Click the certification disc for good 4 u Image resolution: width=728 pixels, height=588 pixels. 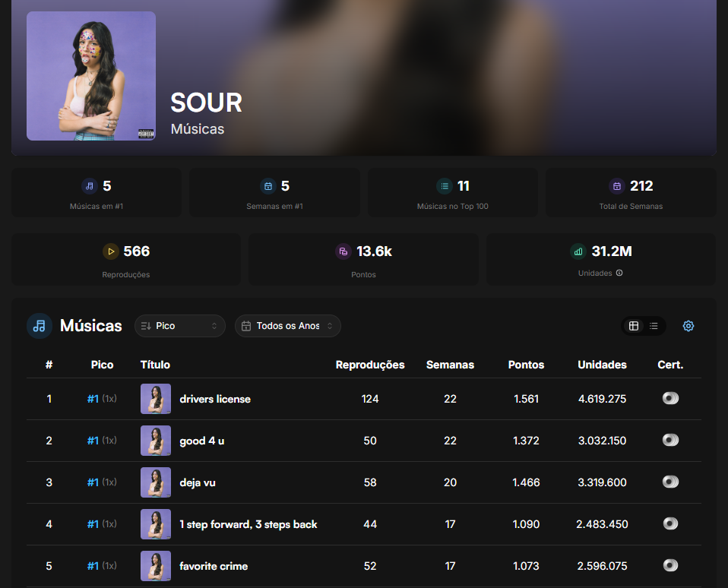670,440
